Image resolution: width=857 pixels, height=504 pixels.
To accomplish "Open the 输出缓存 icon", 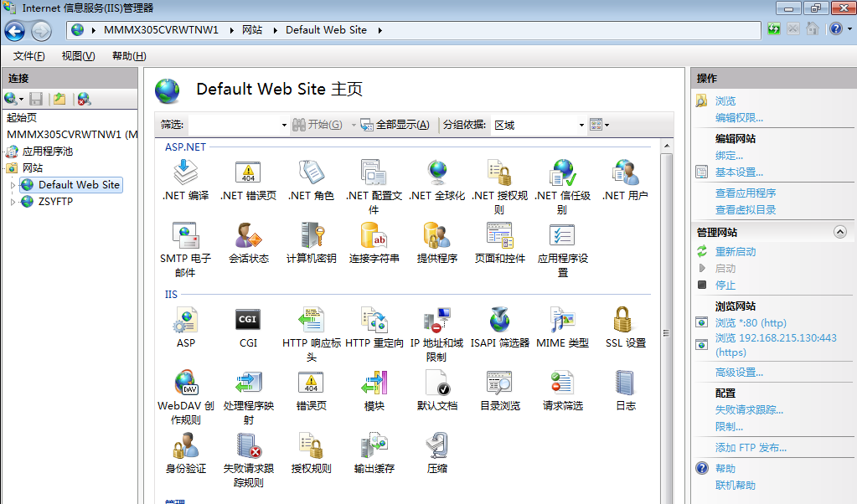I will pyautogui.click(x=374, y=445).
